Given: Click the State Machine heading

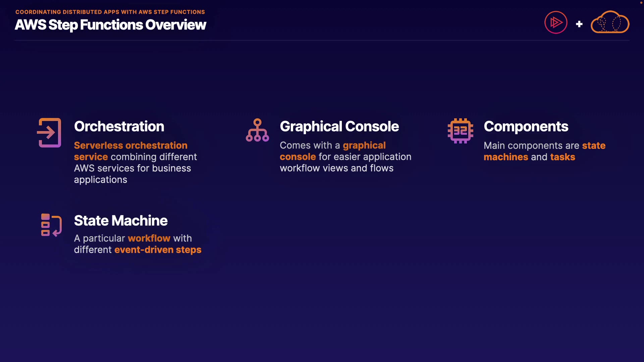Looking at the screenshot, I should click(x=121, y=221).
